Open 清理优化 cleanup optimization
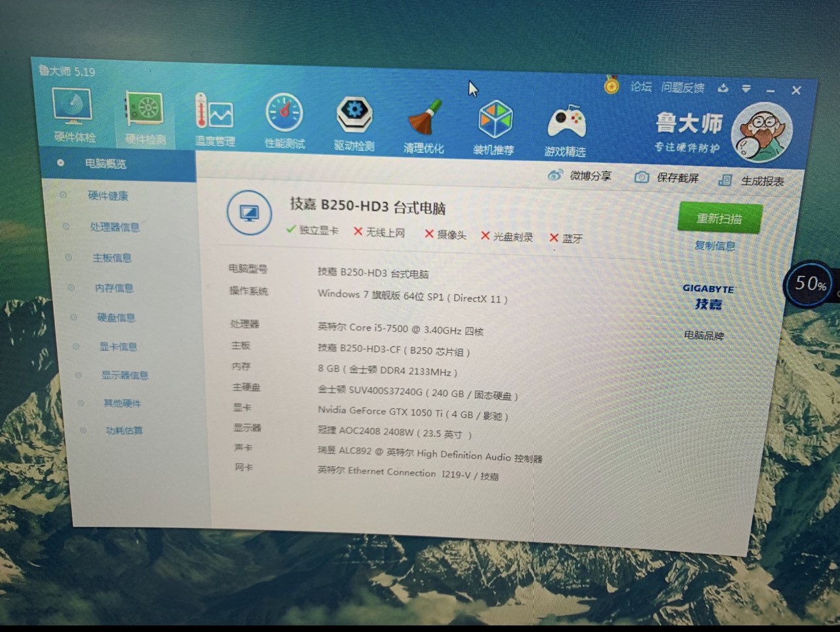 tap(424, 126)
